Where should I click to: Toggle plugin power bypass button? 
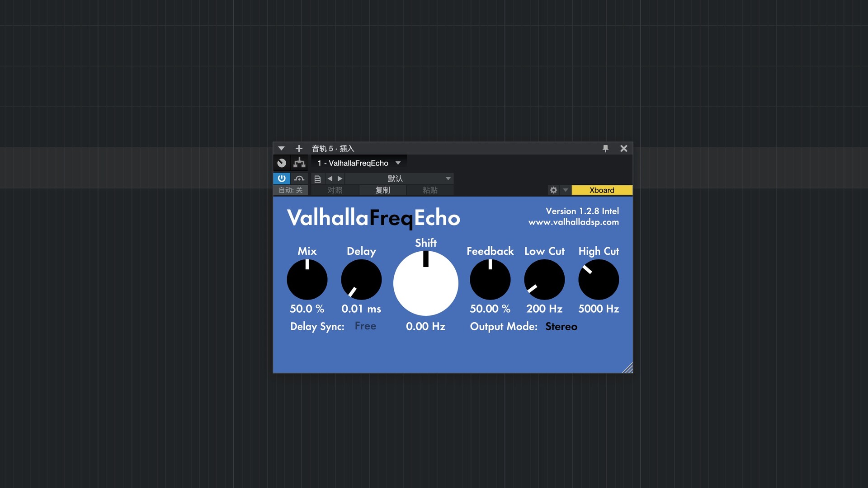point(282,178)
